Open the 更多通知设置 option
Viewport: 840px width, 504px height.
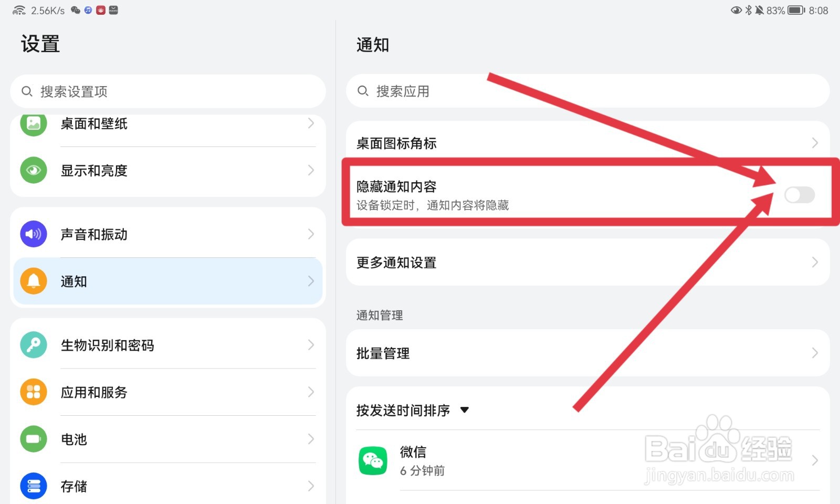pos(588,262)
